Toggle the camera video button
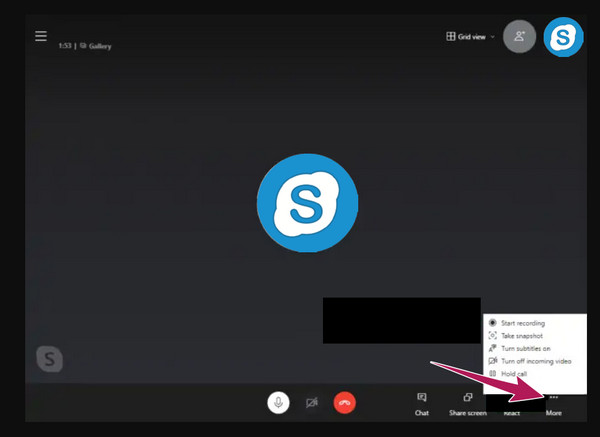The height and width of the screenshot is (437, 600). coord(311,403)
